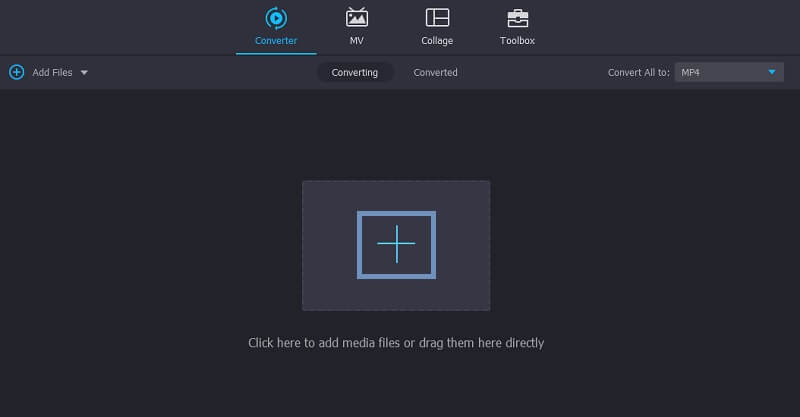800x417 pixels.
Task: Click the circled plus icon beside Add Files
Action: coord(16,72)
